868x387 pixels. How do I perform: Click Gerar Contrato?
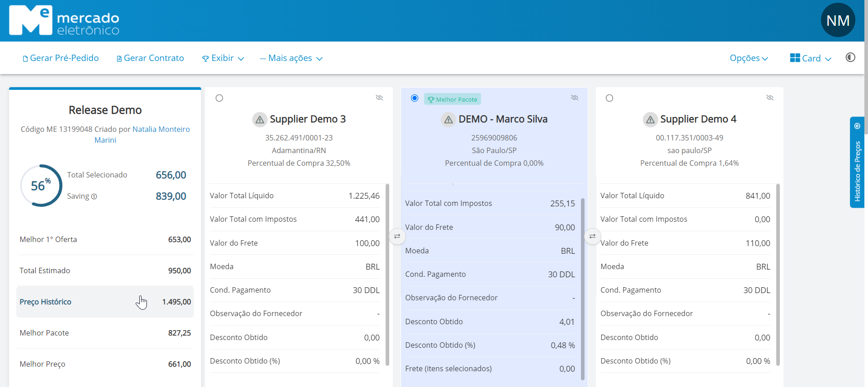(150, 58)
